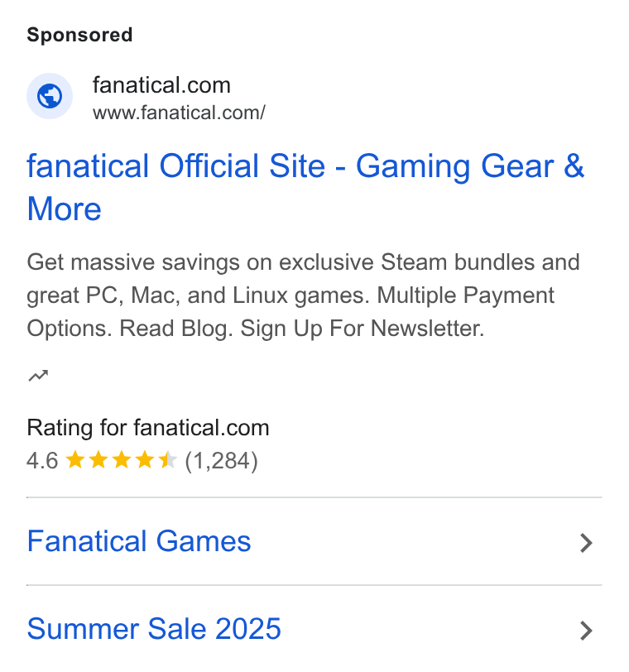This screenshot has width=629, height=672.
Task: Click Rating for fanatical.com text
Action: click(x=148, y=428)
